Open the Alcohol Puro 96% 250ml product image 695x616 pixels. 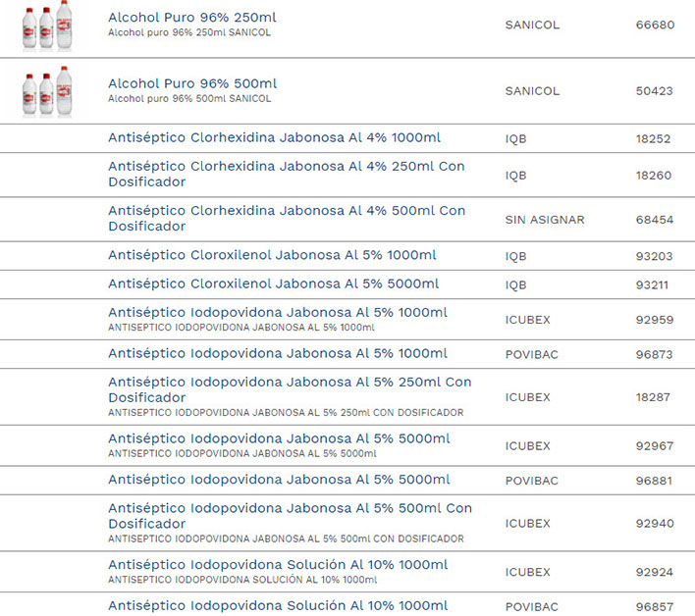coord(47,26)
